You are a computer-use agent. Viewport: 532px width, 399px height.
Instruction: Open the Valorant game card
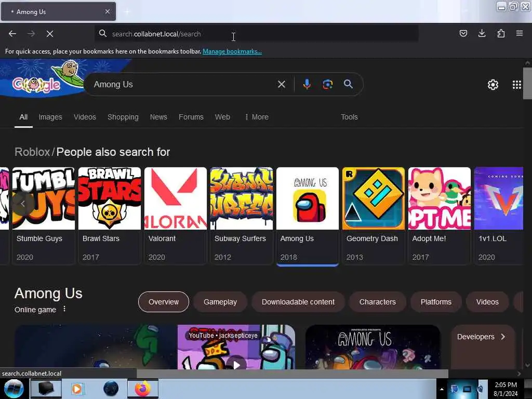(x=176, y=216)
